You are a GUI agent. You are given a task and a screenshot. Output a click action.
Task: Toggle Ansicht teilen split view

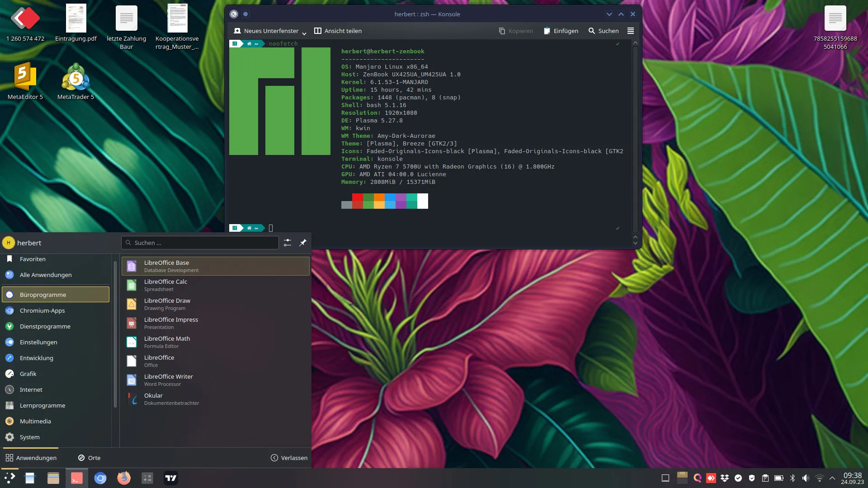338,31
